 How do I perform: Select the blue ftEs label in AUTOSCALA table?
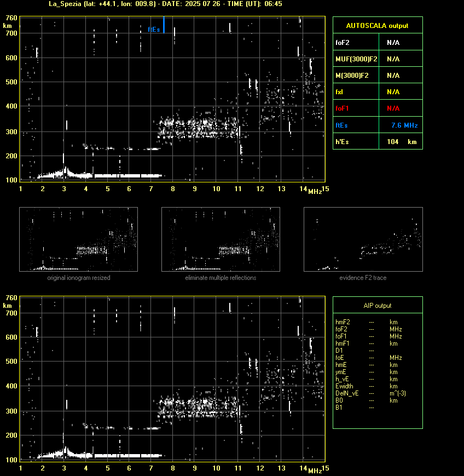[x=341, y=125]
